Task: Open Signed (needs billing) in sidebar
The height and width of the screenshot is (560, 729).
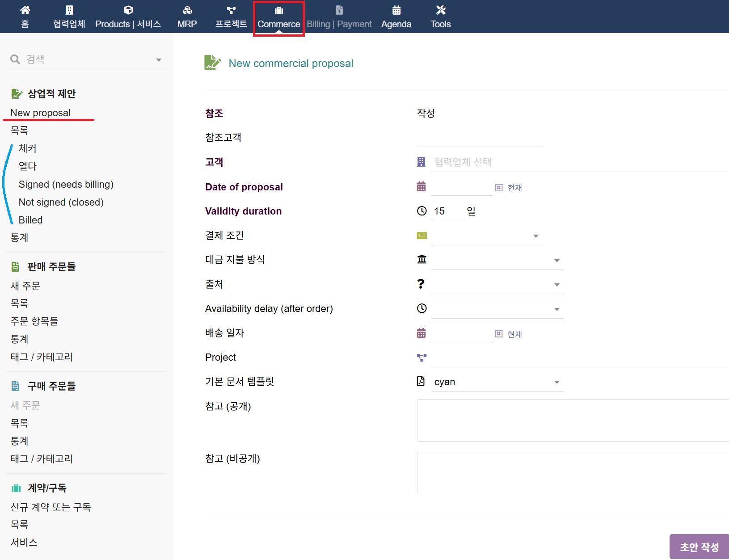Action: (x=66, y=185)
